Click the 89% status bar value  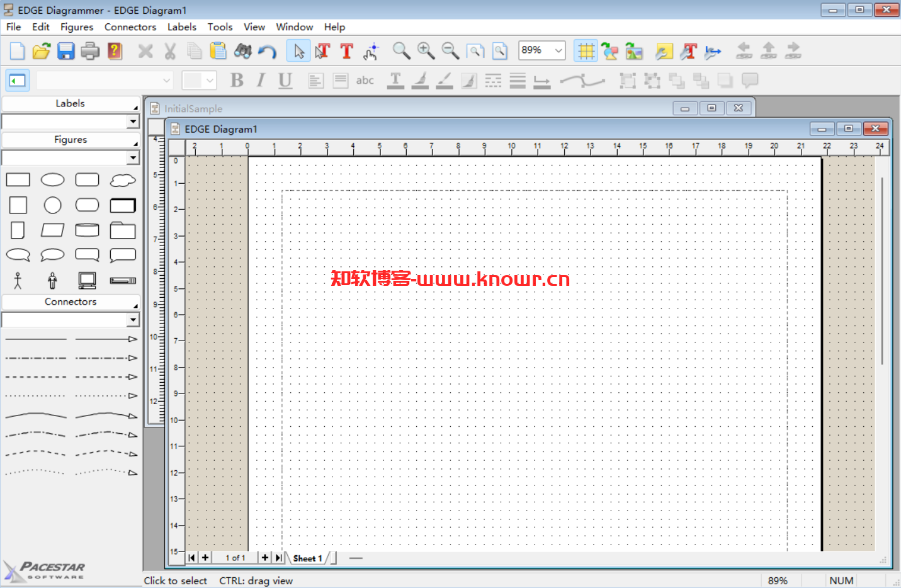[778, 581]
